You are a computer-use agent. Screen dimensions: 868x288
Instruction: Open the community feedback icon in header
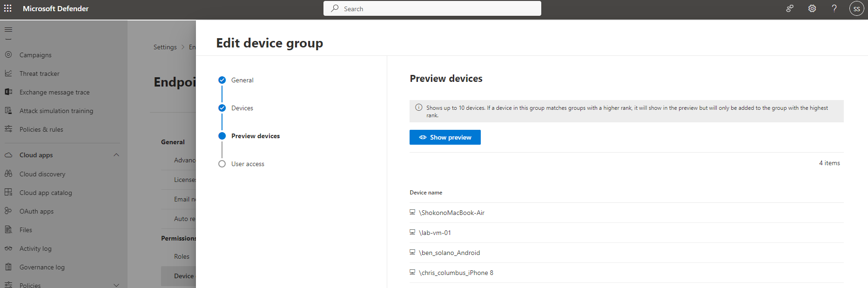tap(790, 8)
